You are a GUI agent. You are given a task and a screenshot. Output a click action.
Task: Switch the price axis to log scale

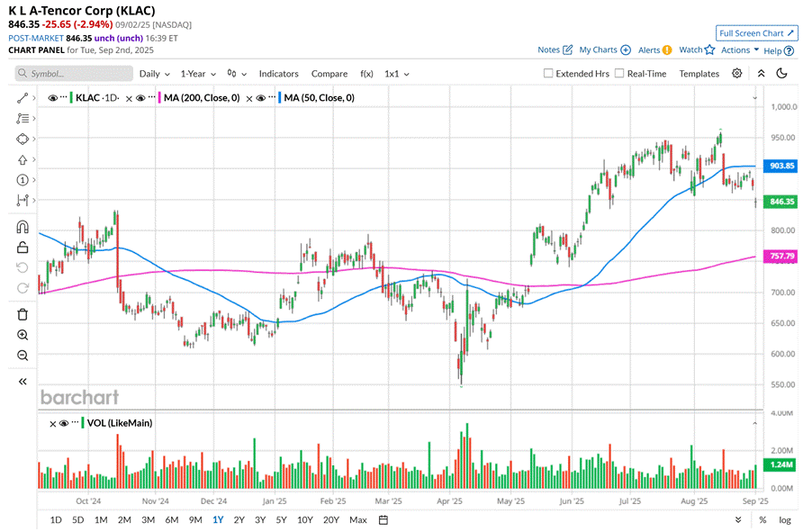[x=785, y=520]
